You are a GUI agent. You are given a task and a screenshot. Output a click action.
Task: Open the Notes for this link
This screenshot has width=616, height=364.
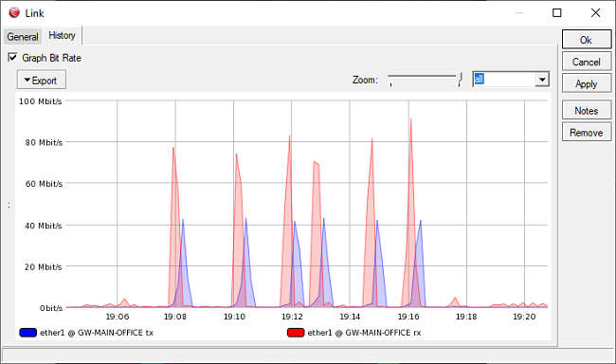[x=587, y=111]
